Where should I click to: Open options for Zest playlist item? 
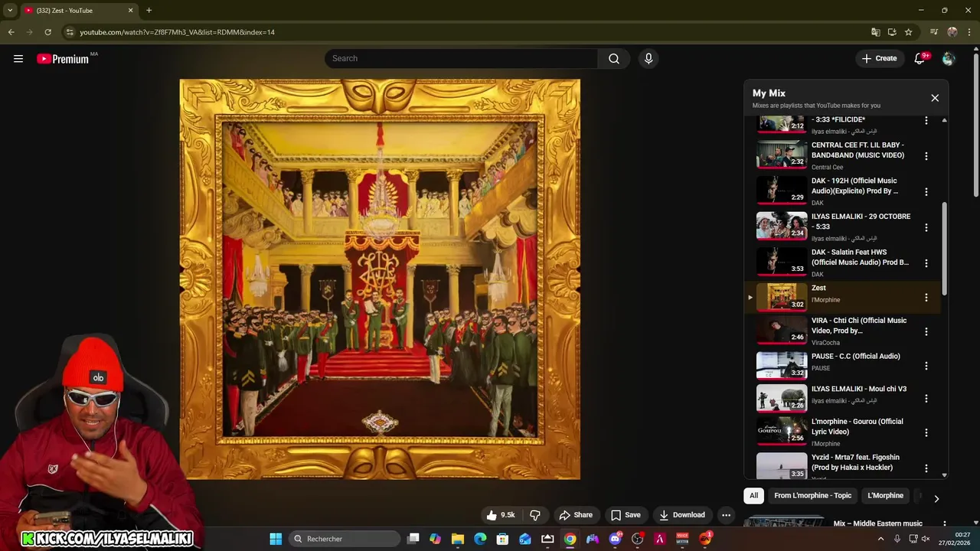tap(926, 298)
